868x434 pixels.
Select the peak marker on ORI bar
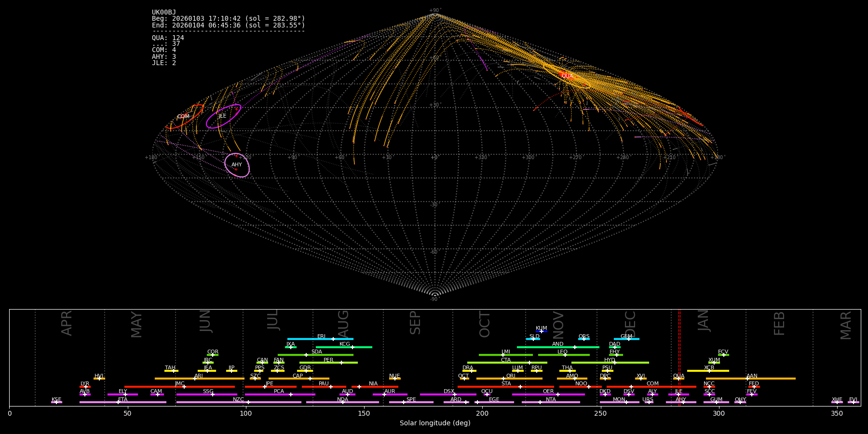pyautogui.click(x=503, y=379)
